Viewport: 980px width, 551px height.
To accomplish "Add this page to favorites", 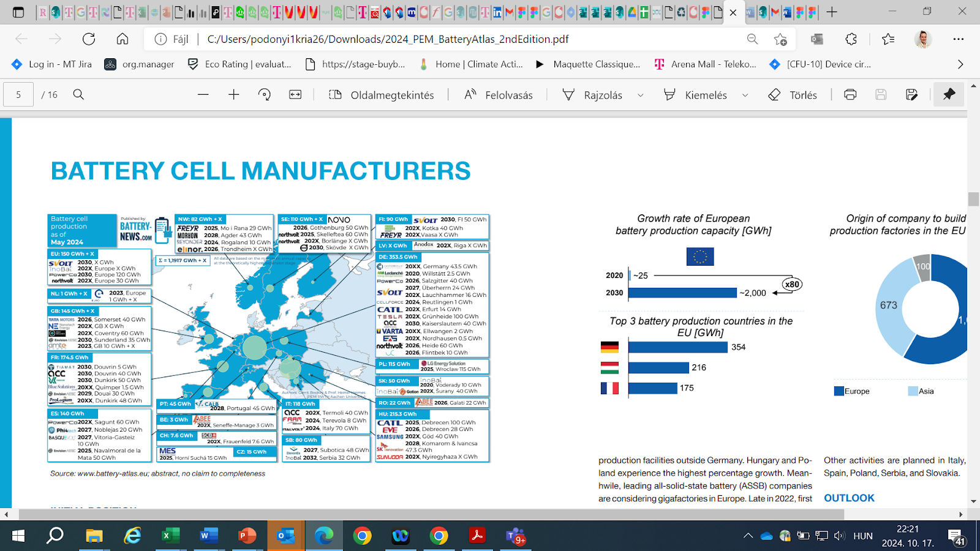I will (x=780, y=39).
